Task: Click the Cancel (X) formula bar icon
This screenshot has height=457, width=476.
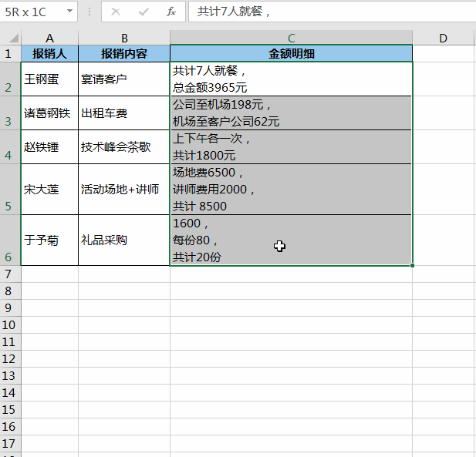Action: (x=116, y=12)
